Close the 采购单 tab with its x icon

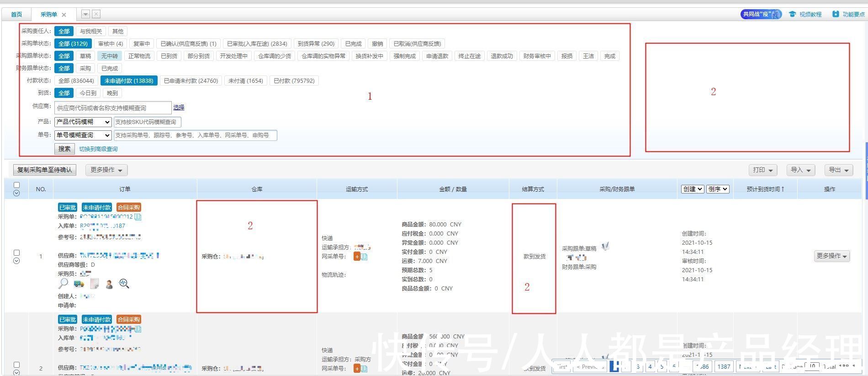point(64,15)
